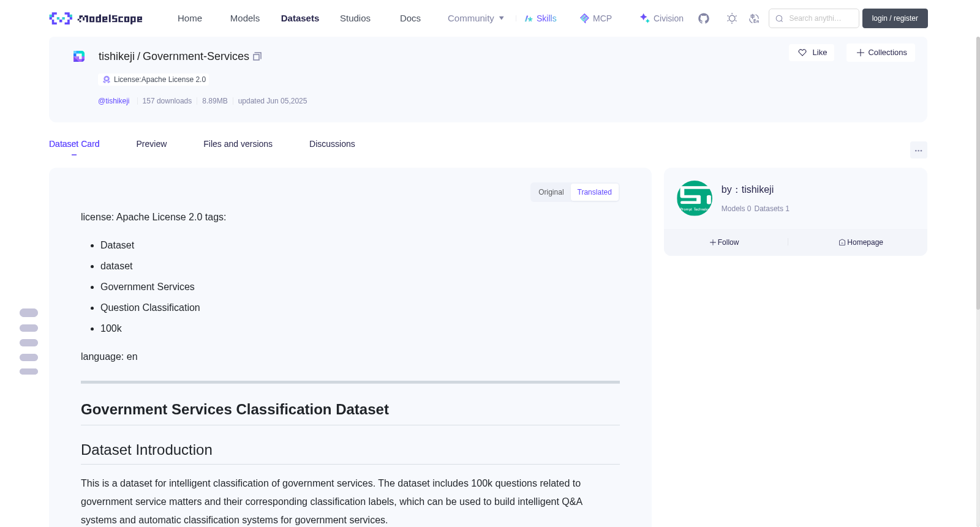Open the ModelScope logo home link
This screenshot has height=527, width=980.
click(96, 18)
